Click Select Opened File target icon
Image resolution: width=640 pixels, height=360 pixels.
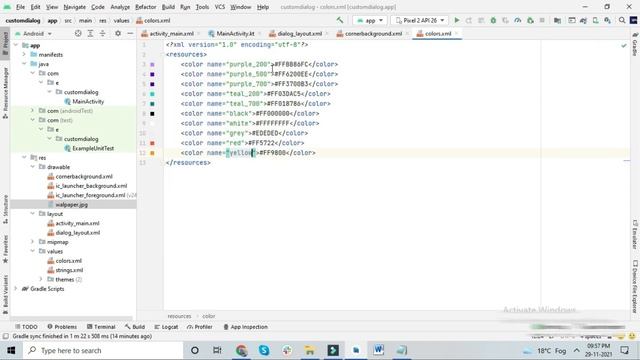coord(78,33)
